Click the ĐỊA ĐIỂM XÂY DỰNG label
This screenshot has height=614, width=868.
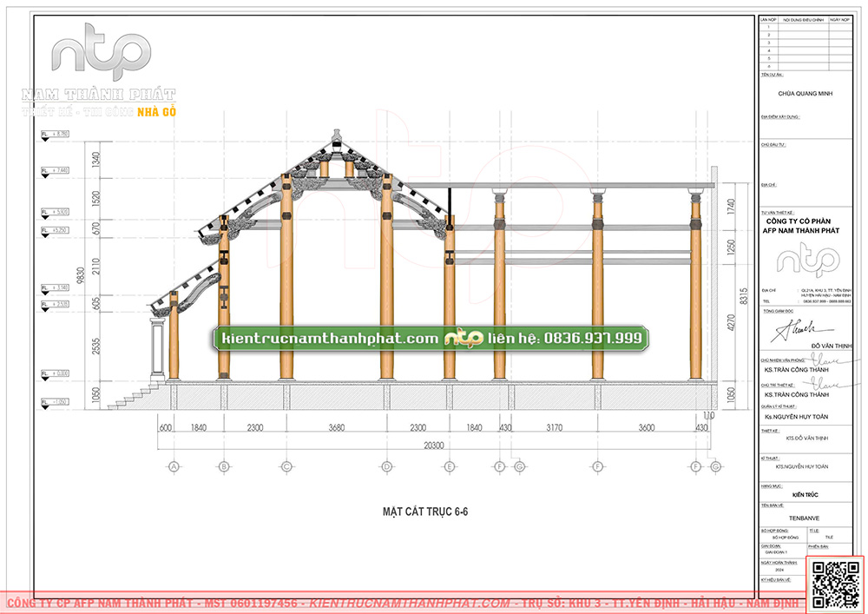point(780,117)
